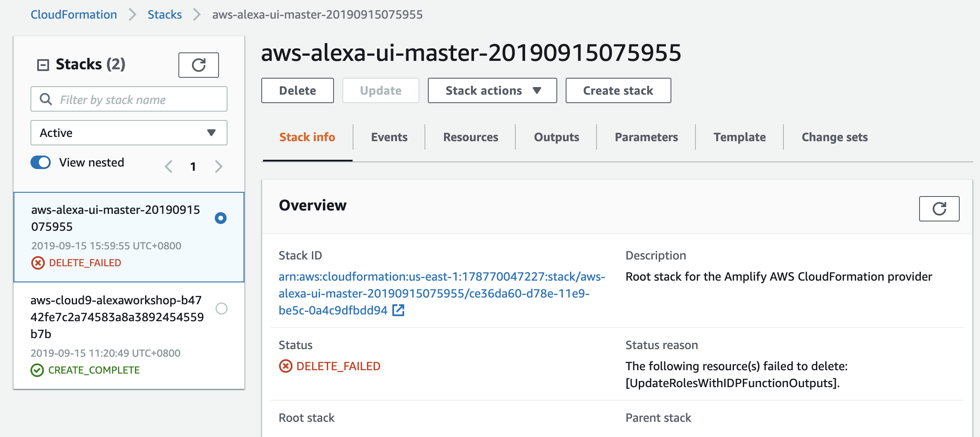Go to previous page of stacks

coord(169,167)
